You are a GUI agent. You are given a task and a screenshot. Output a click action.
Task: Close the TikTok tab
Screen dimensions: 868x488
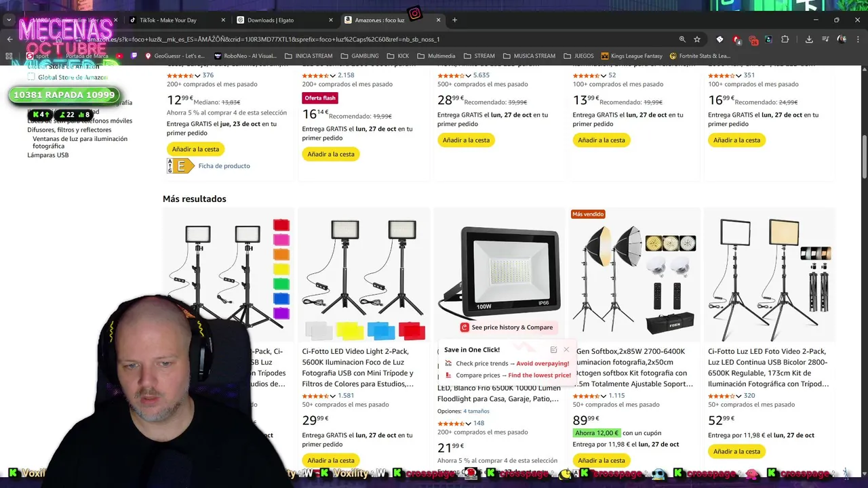[x=222, y=20]
